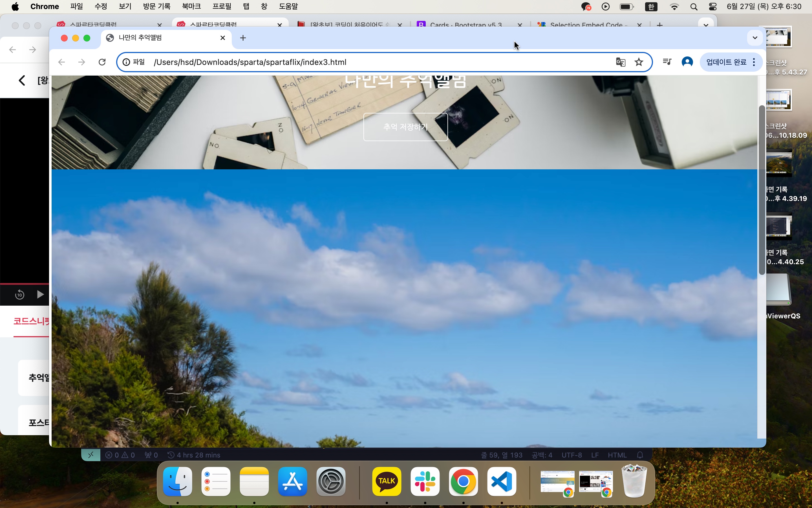Click the notification status icon in menu bar
Image resolution: width=812 pixels, height=508 pixels.
pyautogui.click(x=586, y=7)
